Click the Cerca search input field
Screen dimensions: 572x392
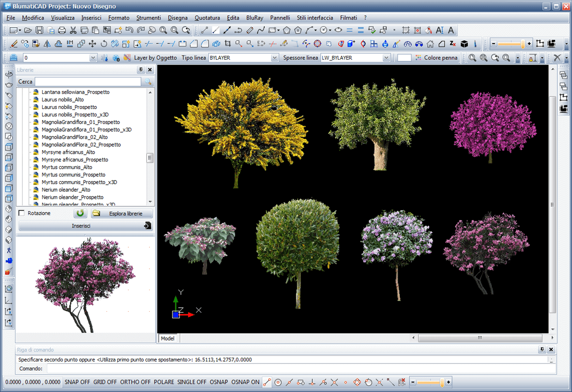coord(88,82)
